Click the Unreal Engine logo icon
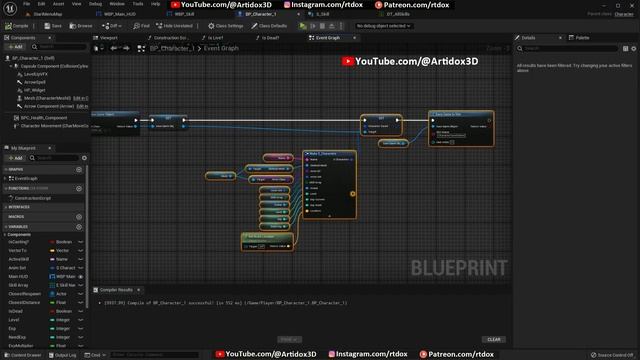 10,8
